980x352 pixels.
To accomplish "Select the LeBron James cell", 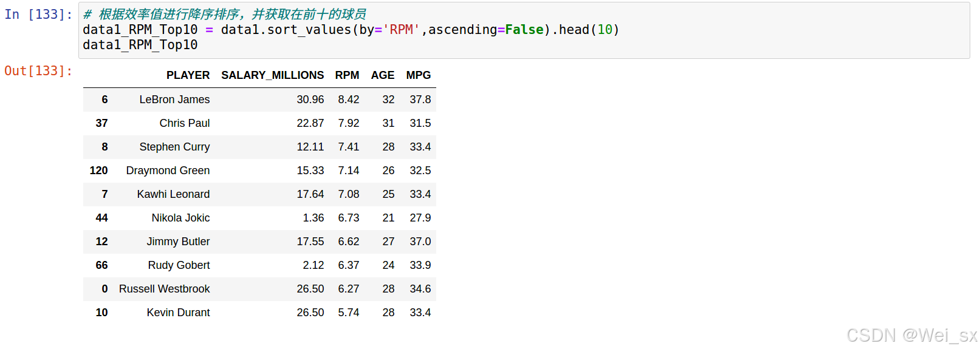I will click(174, 100).
